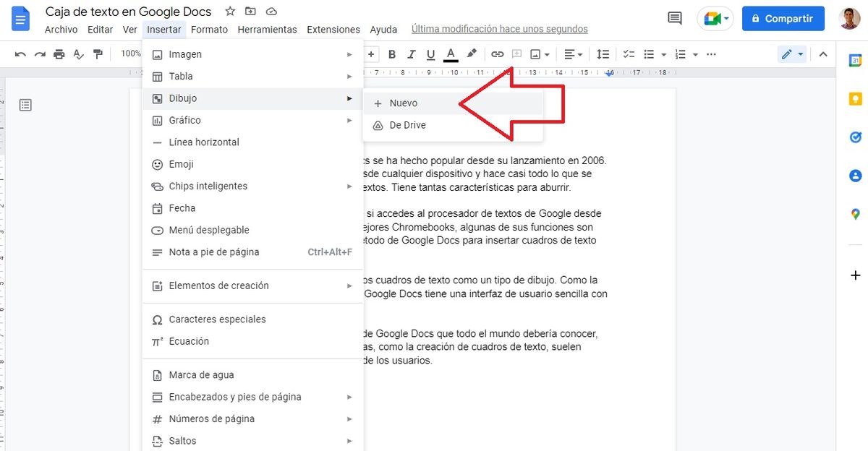Open the Formato menu
868x451 pixels.
[x=209, y=30]
